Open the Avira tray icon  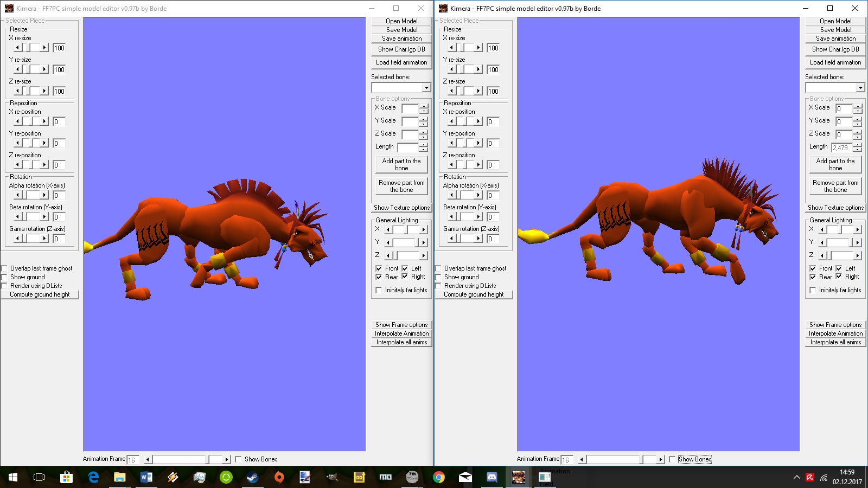click(x=810, y=478)
